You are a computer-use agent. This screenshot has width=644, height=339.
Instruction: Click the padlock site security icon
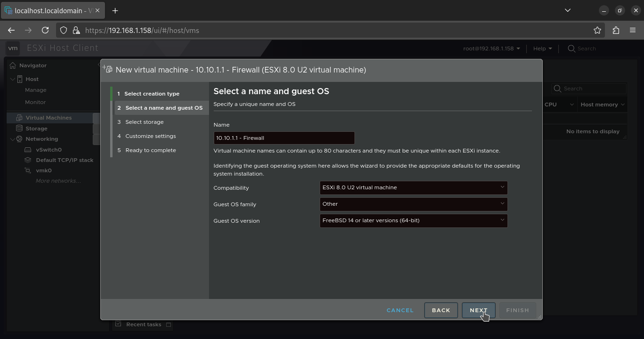coord(76,30)
